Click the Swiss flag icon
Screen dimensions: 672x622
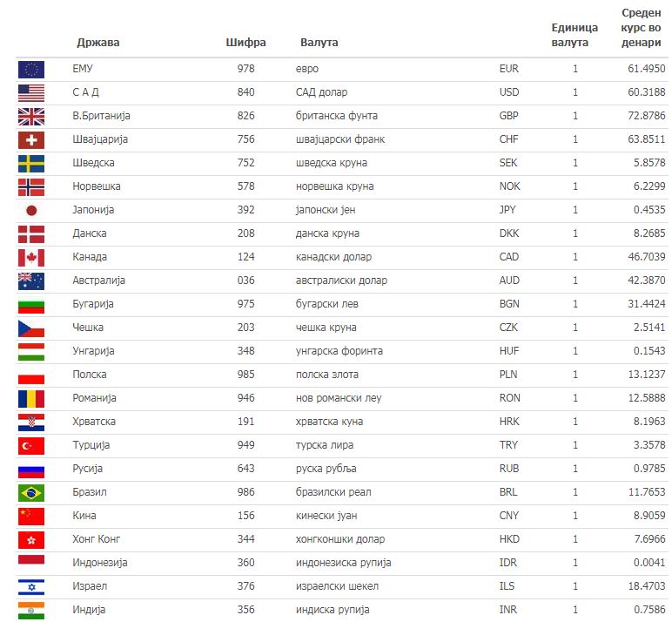pyautogui.click(x=30, y=139)
